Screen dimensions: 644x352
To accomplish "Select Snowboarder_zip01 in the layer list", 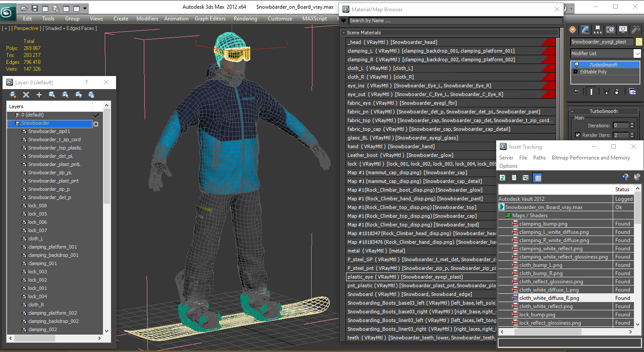I will [x=49, y=131].
